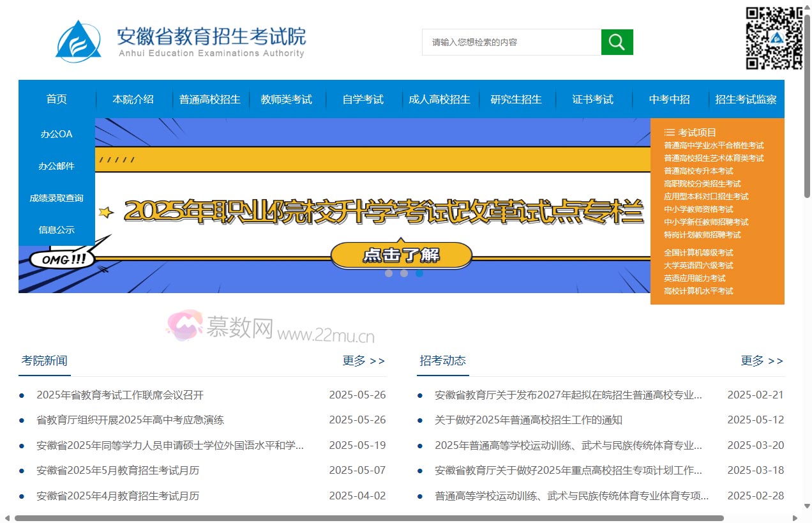Open news 省教育厅组织开展2025年高中考应急演练
Viewport: 812px width, 523px height.
coord(130,420)
